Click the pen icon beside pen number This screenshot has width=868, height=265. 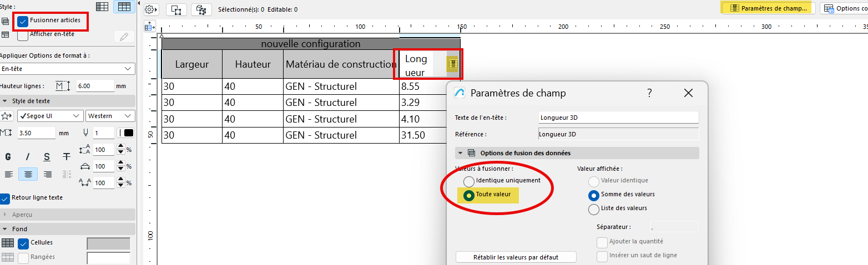[85, 133]
